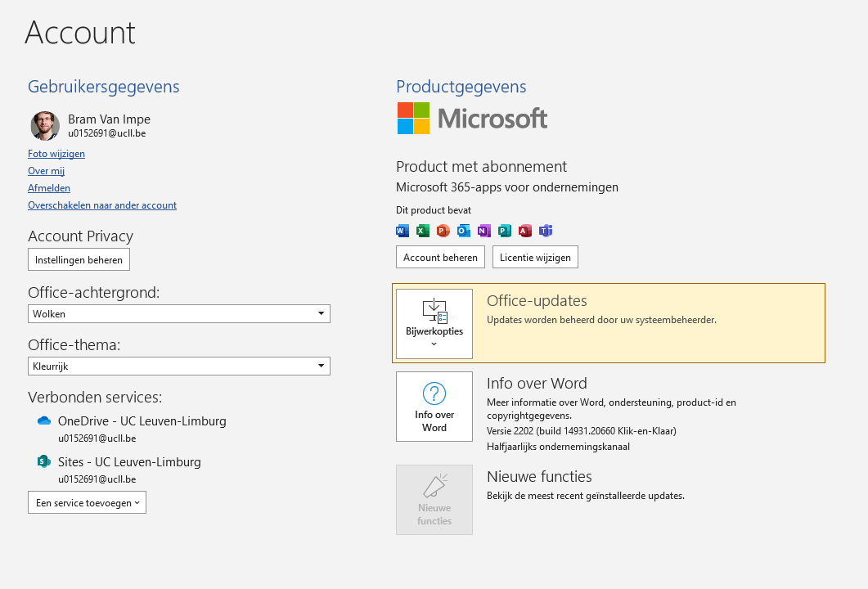The height and width of the screenshot is (589, 868).
Task: Expand the Bijwerkopties update options menu
Action: coord(434,324)
